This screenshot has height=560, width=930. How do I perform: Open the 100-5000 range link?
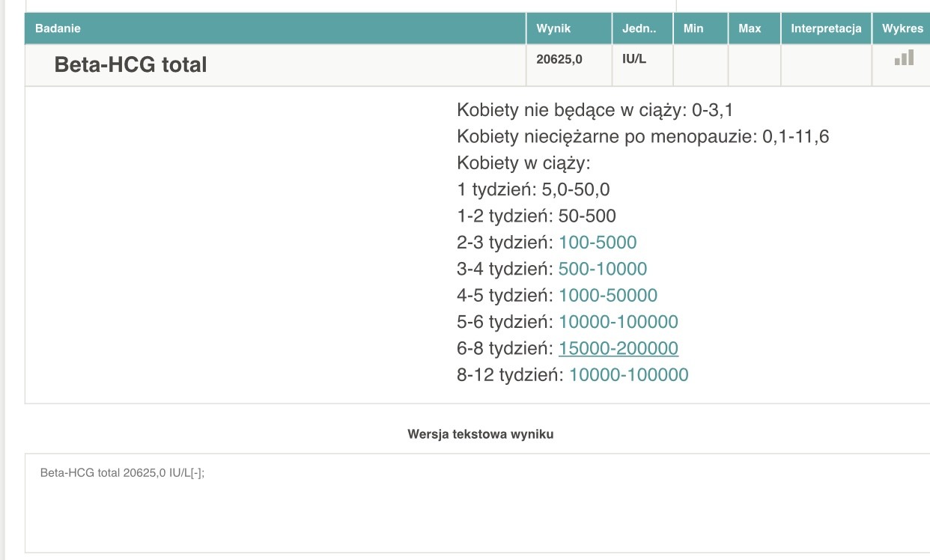point(598,243)
